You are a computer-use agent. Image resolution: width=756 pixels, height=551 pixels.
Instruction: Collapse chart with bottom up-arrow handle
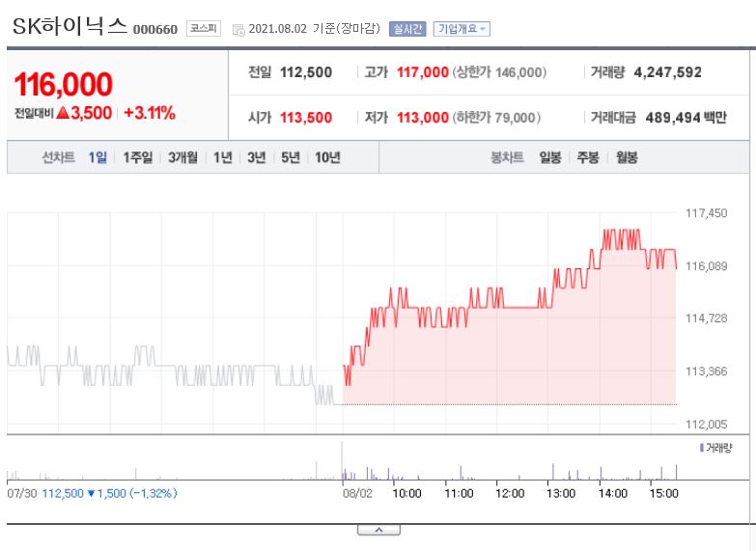(x=378, y=531)
